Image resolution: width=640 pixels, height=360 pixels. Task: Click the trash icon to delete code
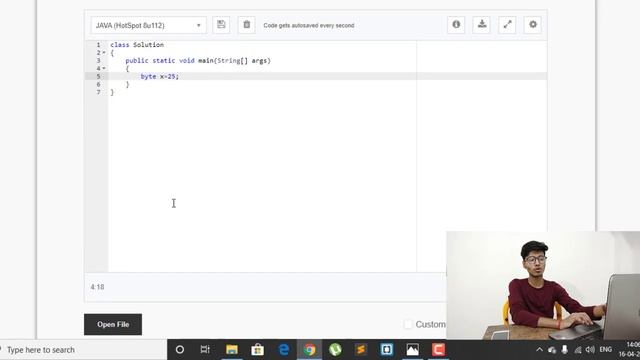(247, 24)
